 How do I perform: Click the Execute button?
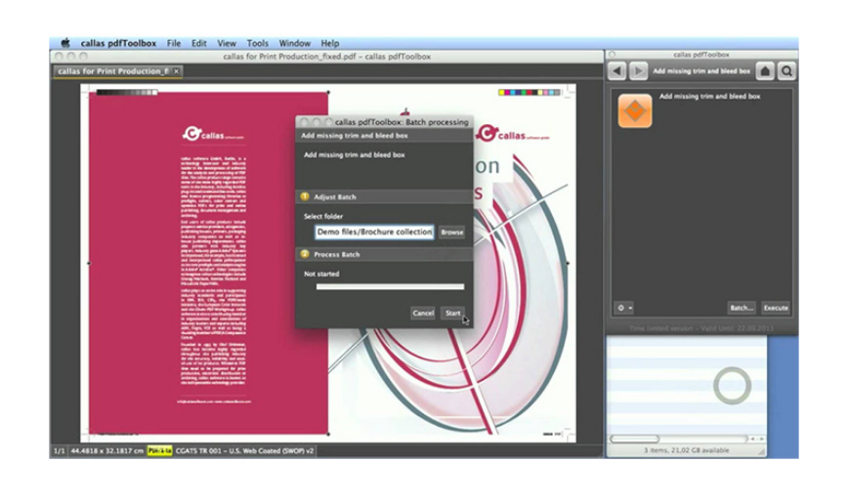click(x=776, y=308)
